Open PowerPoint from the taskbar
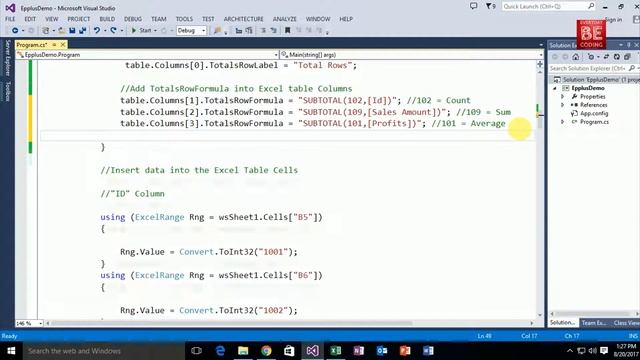This screenshot has width=640, height=360. 405,351
